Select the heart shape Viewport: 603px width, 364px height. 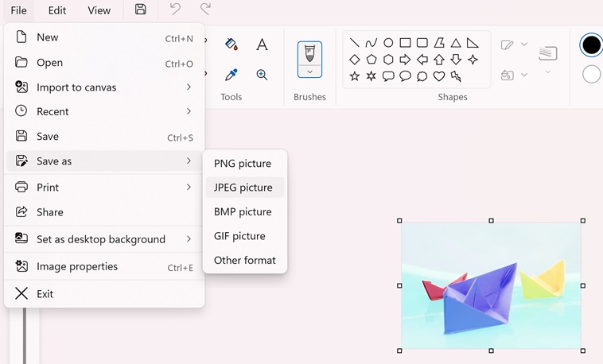click(x=439, y=76)
